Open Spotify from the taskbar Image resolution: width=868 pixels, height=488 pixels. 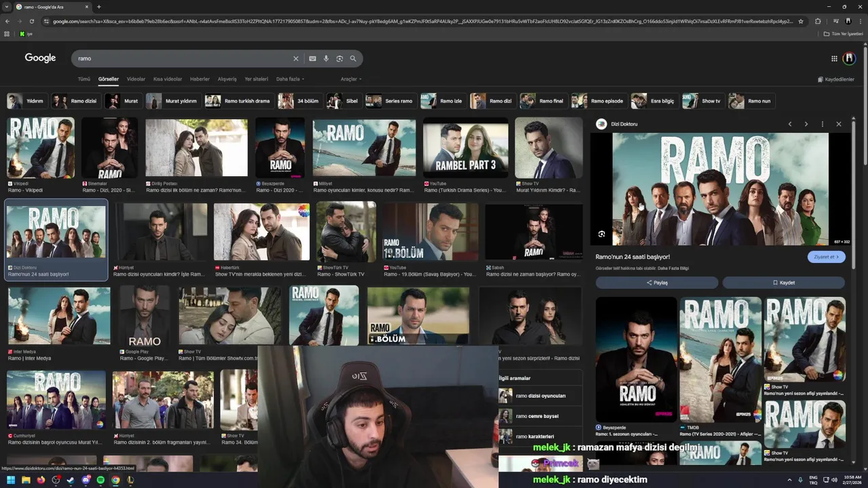101,480
